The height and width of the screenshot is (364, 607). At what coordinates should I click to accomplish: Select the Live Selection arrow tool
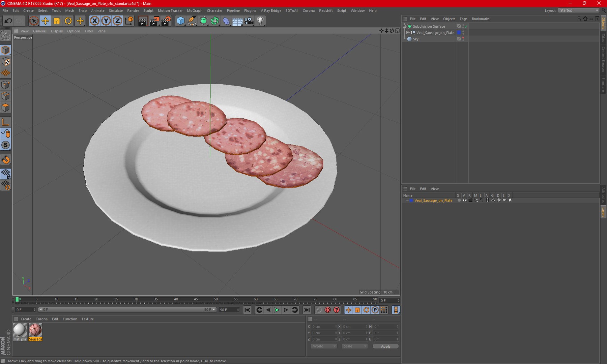(x=34, y=21)
